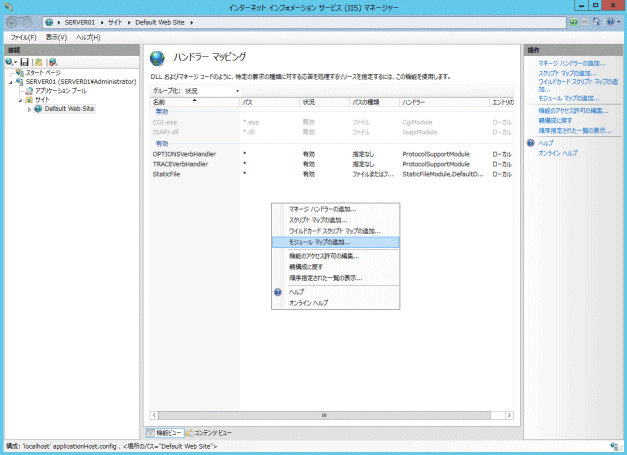Click the connect globe icon in the connections toolbar
The height and width of the screenshot is (455, 627).
pyautogui.click(x=10, y=62)
